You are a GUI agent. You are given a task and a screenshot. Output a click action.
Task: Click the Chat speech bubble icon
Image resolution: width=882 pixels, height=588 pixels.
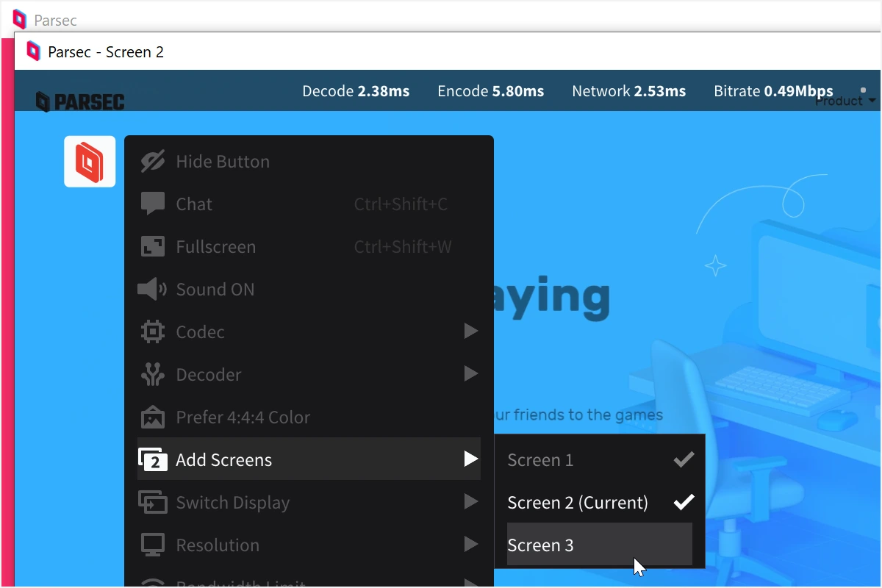coord(153,204)
